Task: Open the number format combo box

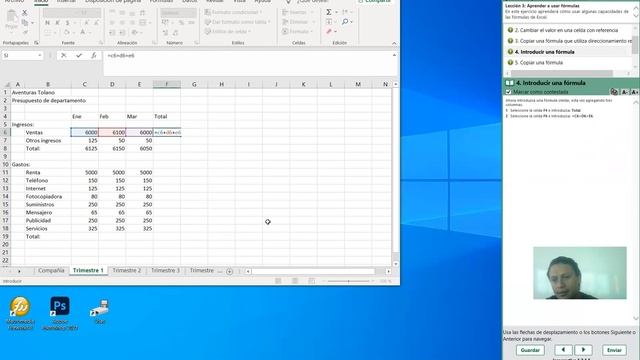Action: coord(178,13)
